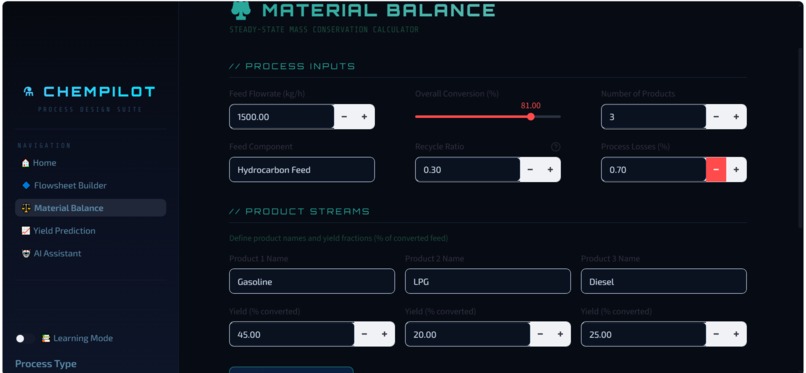Click Feed Component field Hydrocarbon Feed
The image size is (806, 373).
point(302,170)
